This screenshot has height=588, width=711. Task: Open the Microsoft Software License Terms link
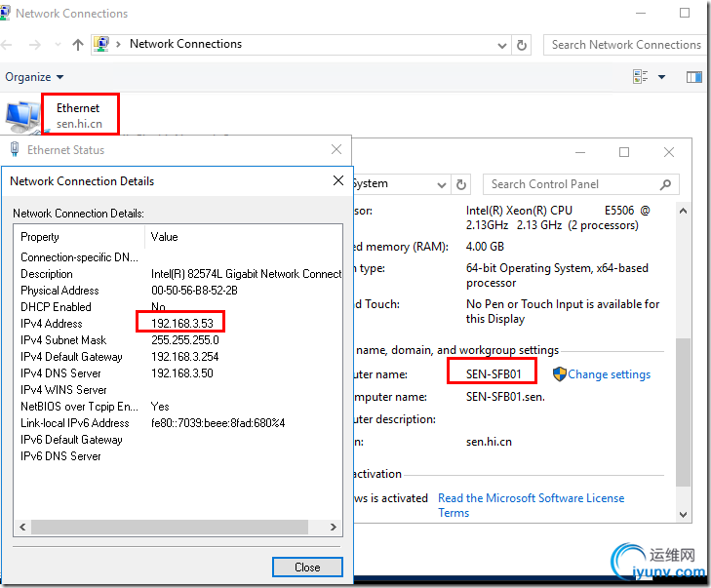pos(531,505)
